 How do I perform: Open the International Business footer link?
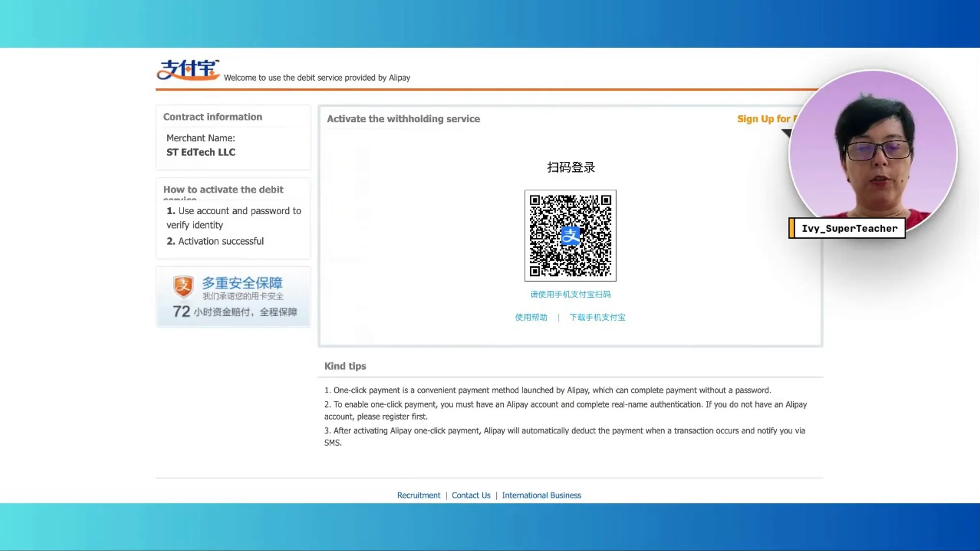point(542,495)
